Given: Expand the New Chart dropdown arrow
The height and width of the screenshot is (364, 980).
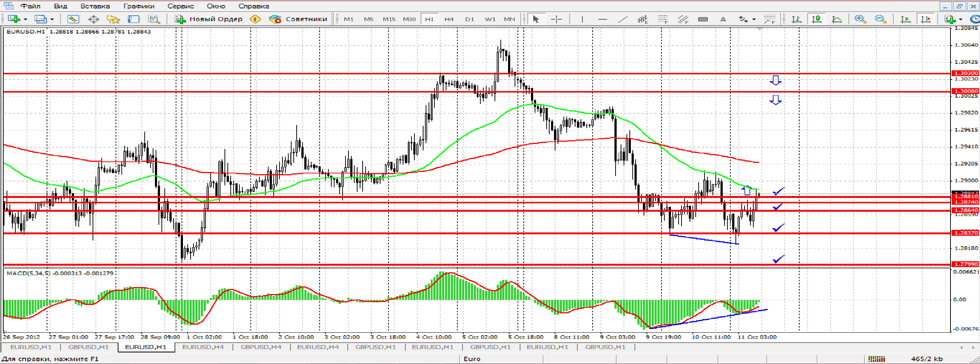Looking at the screenshot, I should [x=26, y=19].
